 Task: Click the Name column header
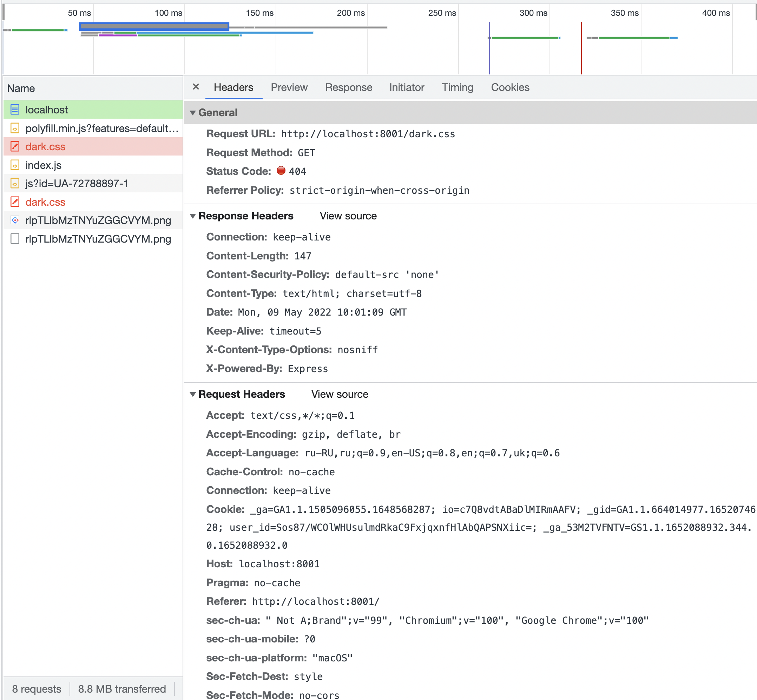click(x=21, y=88)
